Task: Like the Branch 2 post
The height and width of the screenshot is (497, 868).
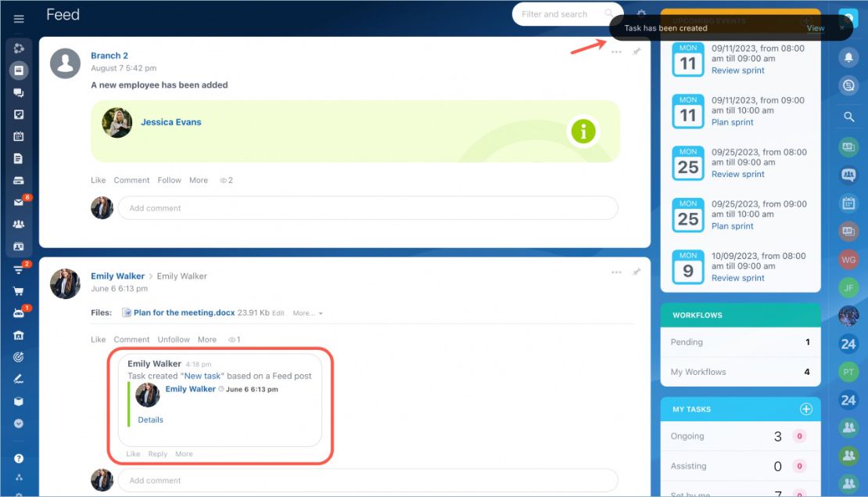Action: coord(98,180)
